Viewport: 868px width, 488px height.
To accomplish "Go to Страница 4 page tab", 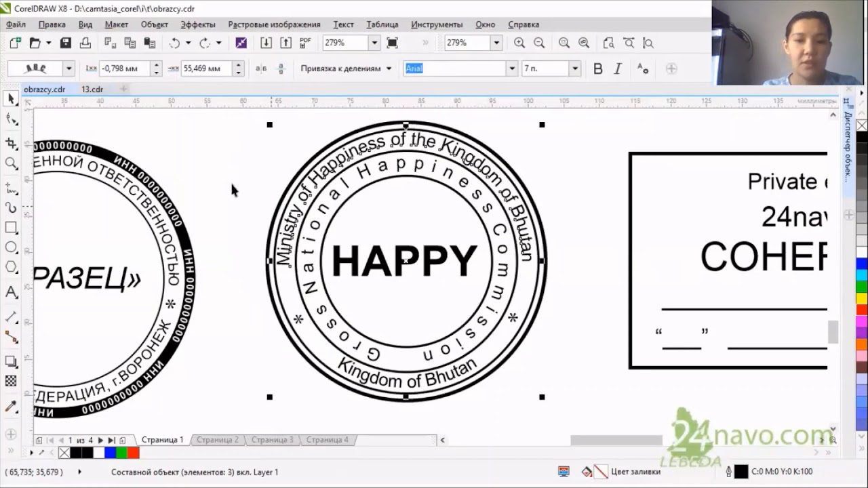I will [x=327, y=440].
